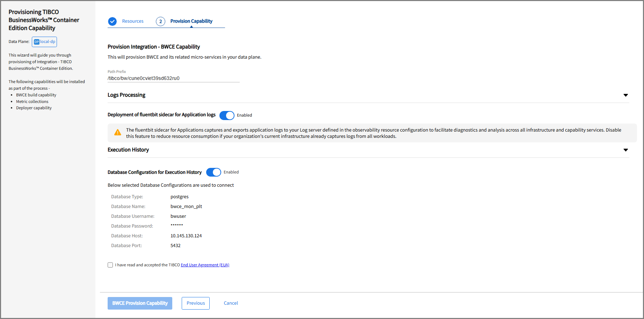Go to the Resources wizard step
644x319 pixels.
133,21
